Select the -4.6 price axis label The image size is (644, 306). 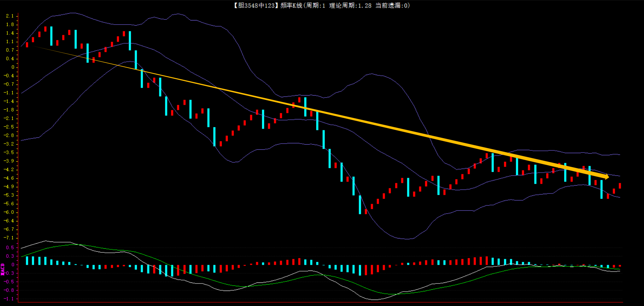[x=9, y=178]
